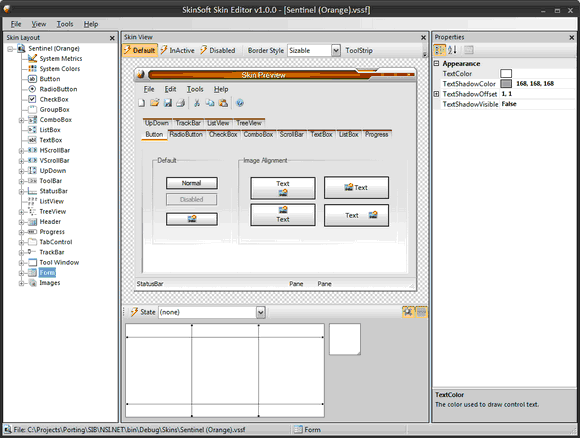Click the Normal preview button

tap(192, 183)
